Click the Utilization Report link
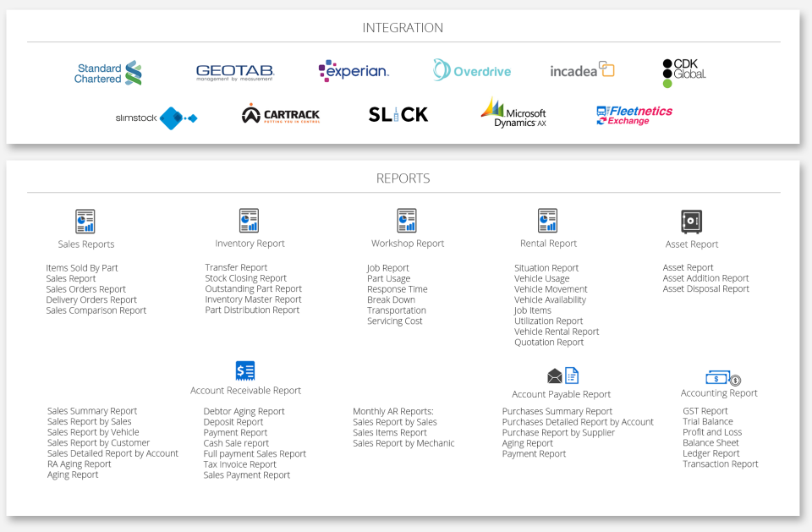This screenshot has width=812, height=532. [x=548, y=320]
